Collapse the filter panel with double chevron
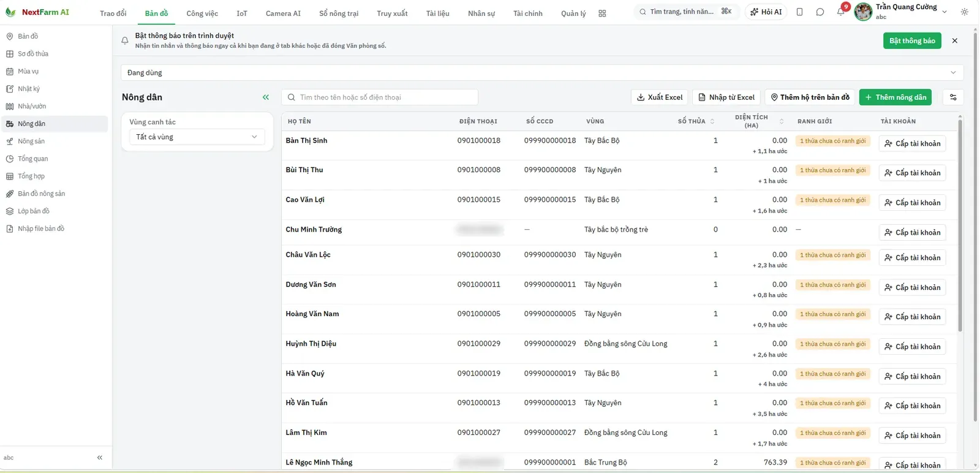This screenshot has width=980, height=473. (266, 97)
